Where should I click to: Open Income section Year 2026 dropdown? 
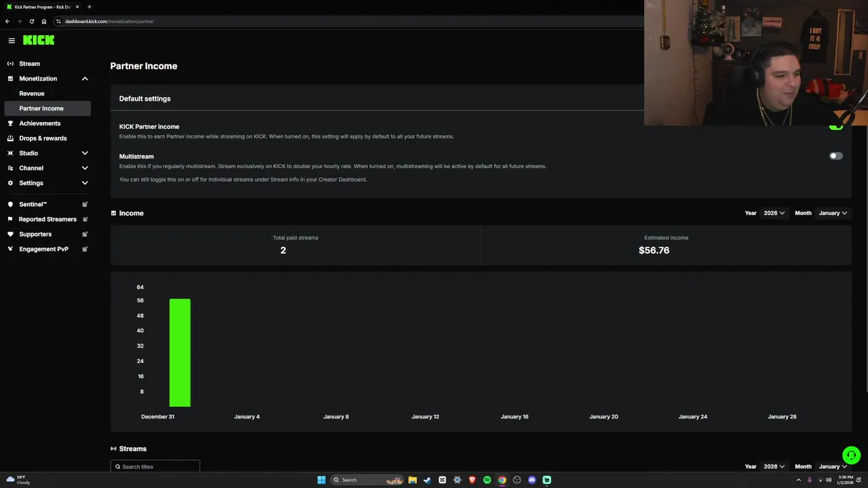coord(774,213)
